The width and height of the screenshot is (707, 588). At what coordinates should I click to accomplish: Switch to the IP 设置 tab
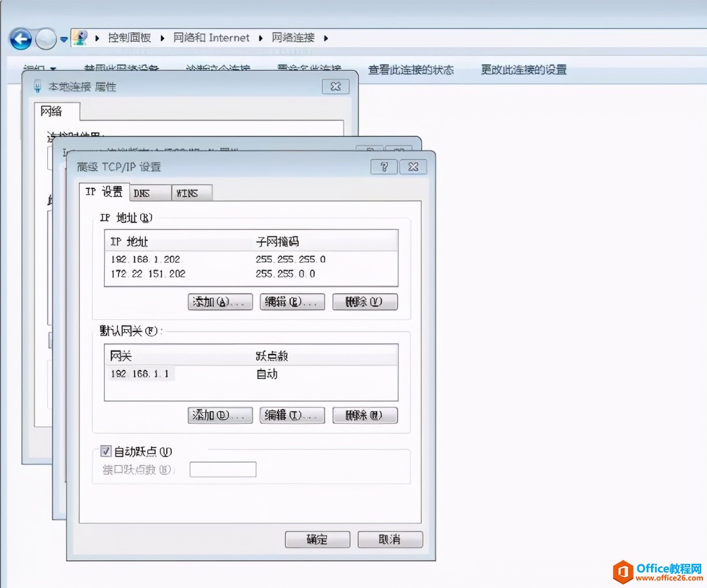[104, 192]
